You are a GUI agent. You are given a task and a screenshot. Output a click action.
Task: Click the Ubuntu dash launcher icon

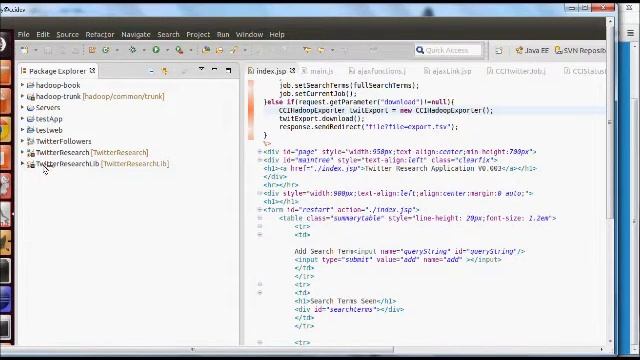[3, 44]
